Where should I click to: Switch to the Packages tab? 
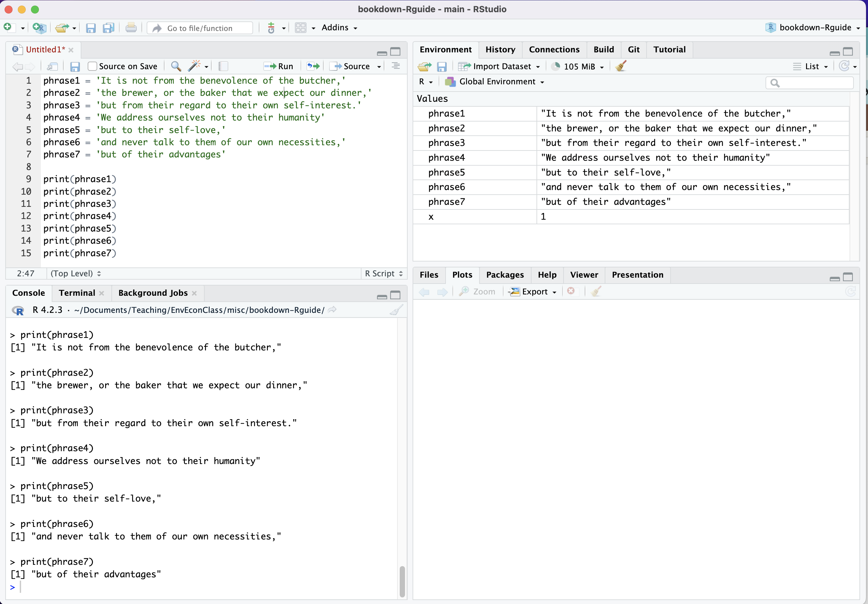click(505, 275)
